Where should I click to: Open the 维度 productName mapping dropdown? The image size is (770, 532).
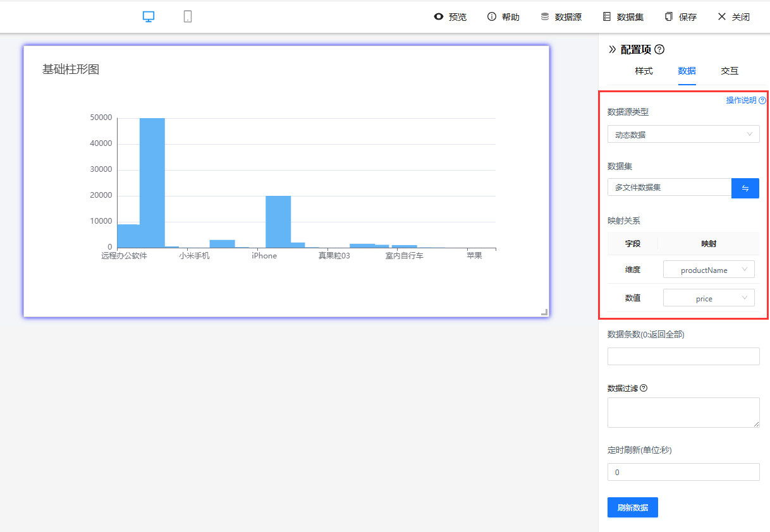(709, 270)
